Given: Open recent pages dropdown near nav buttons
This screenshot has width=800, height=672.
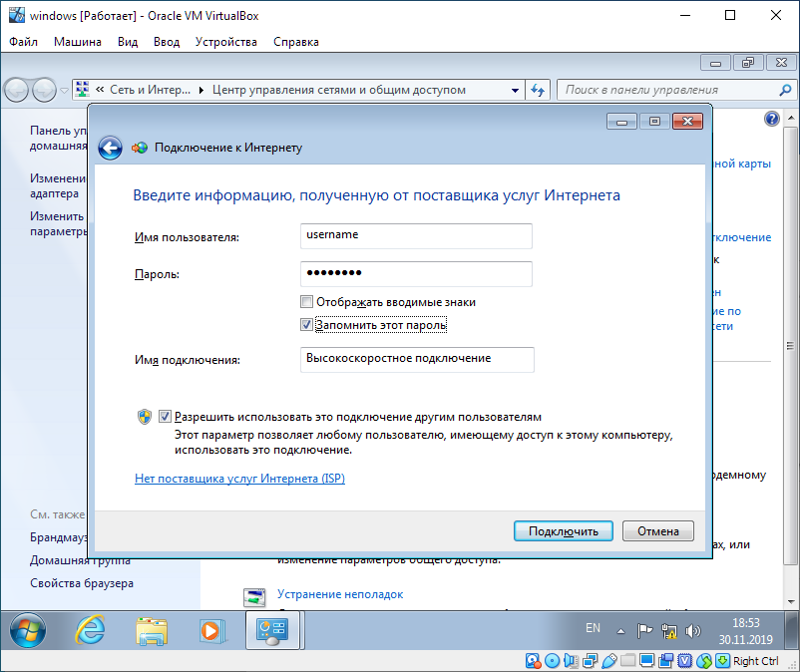Looking at the screenshot, I should point(64,91).
